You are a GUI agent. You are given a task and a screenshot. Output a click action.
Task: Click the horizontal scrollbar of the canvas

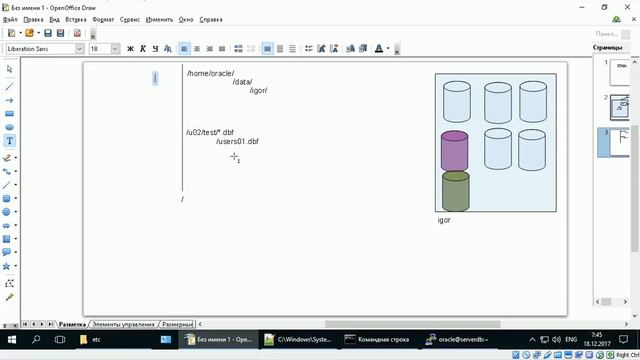[413, 324]
